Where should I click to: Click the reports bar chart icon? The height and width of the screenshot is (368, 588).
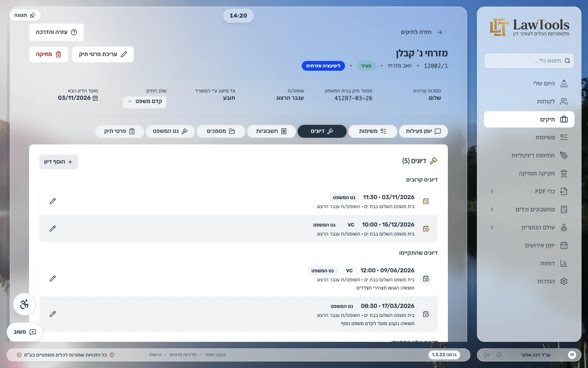click(564, 263)
